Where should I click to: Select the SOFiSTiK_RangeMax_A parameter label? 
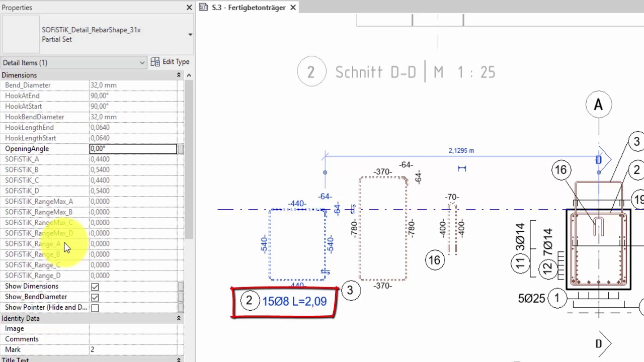39,201
